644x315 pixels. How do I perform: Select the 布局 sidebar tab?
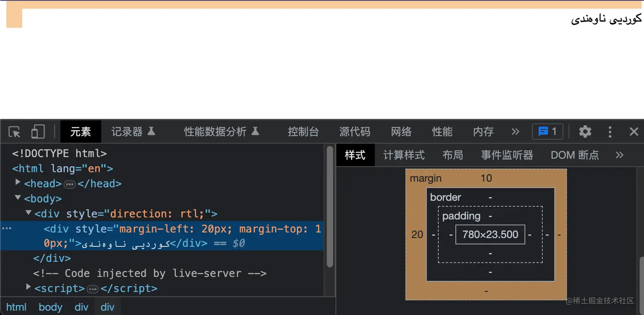pyautogui.click(x=452, y=155)
